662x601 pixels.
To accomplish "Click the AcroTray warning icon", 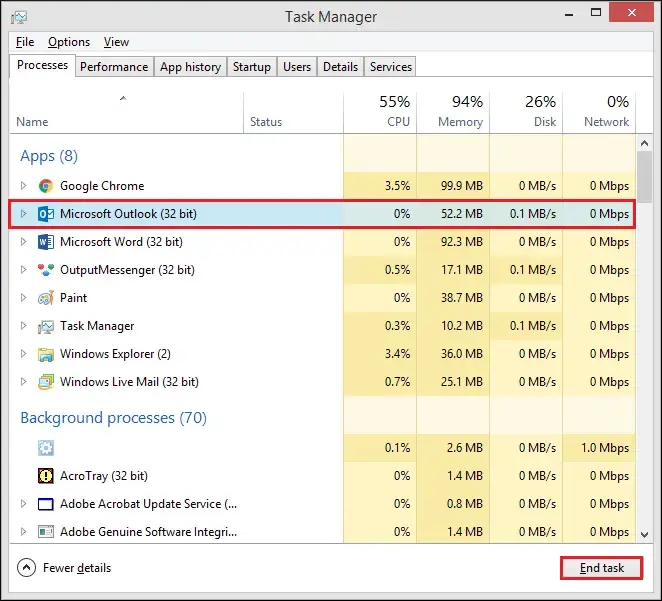I will click(46, 476).
